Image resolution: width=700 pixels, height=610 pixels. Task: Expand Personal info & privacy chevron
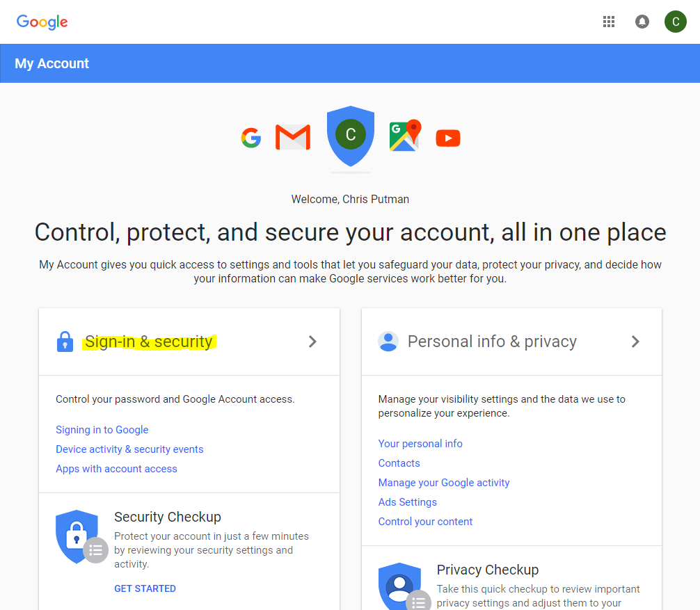635,342
